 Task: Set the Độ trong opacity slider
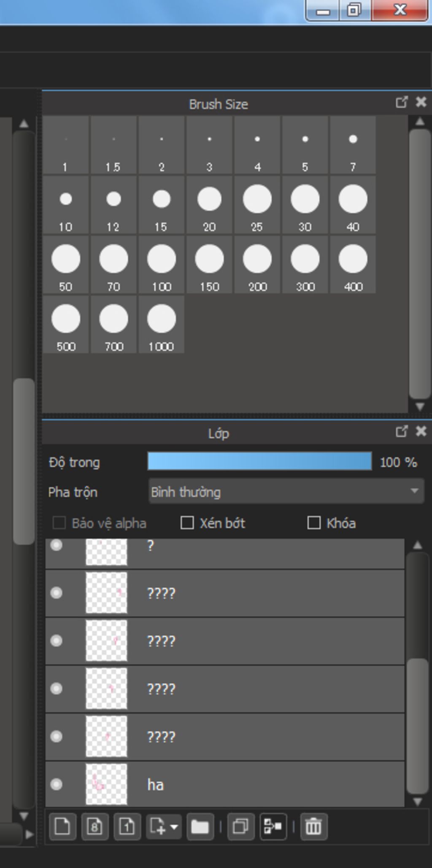[259, 462]
